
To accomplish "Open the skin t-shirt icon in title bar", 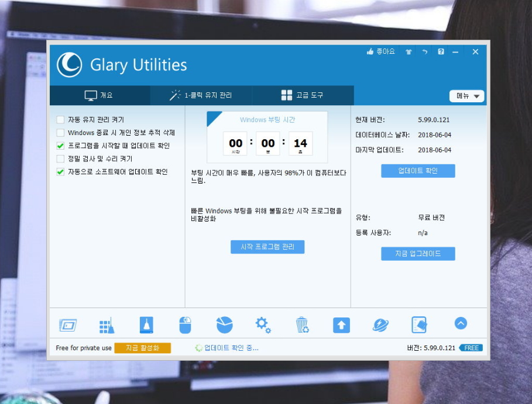I will click(x=409, y=52).
